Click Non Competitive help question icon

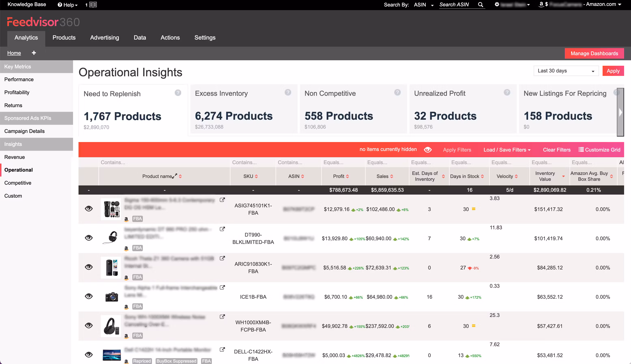point(397,93)
